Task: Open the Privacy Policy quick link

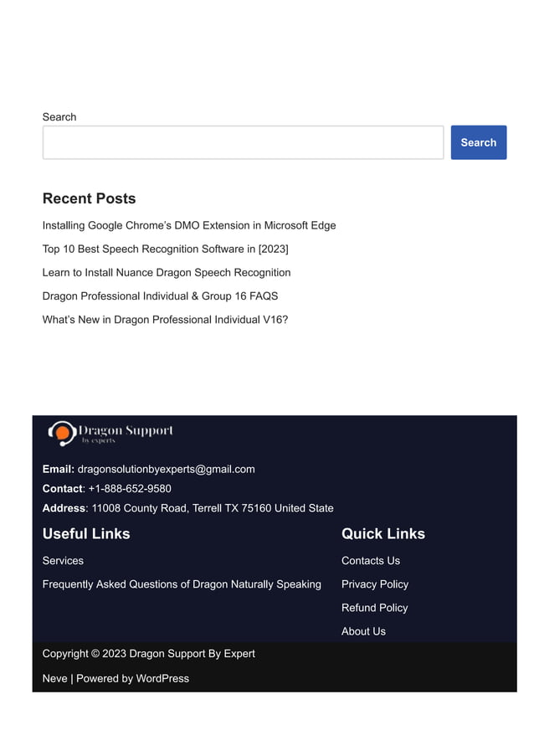Action: coord(375,584)
